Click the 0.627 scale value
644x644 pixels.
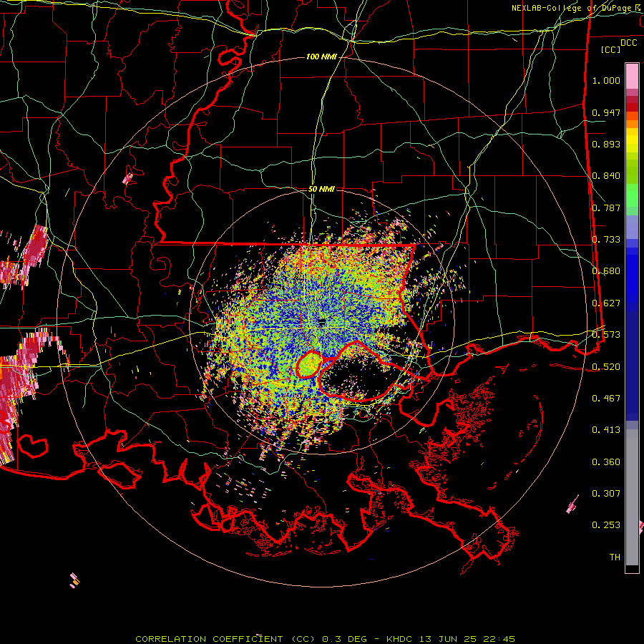[606, 303]
